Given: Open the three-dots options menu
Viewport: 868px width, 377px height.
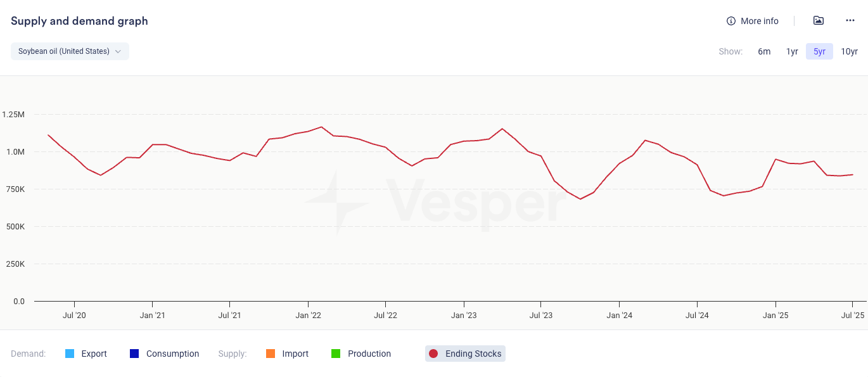Looking at the screenshot, I should click(x=850, y=21).
